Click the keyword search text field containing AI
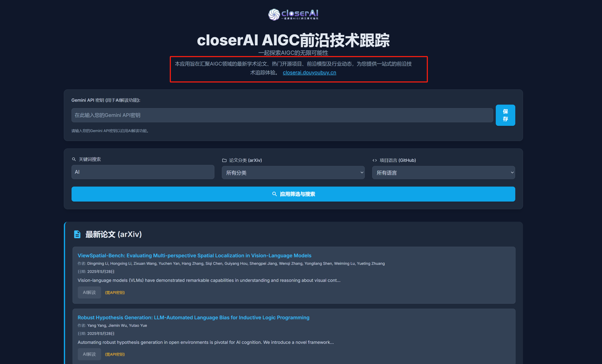 pos(143,172)
